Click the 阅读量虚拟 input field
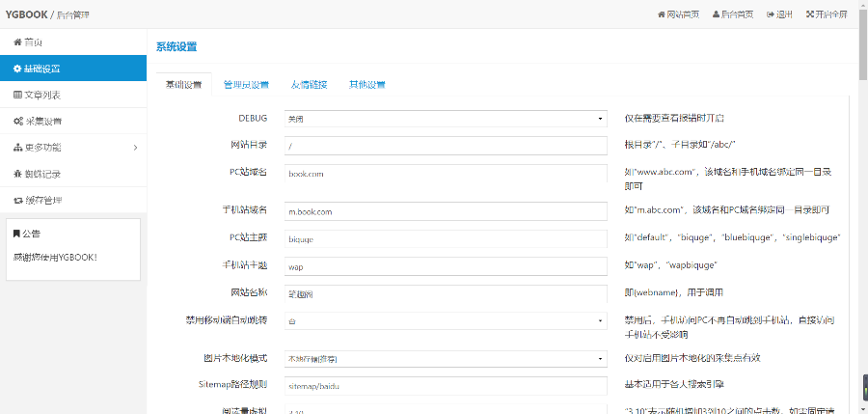Image resolution: width=868 pixels, height=414 pixels. 446,410
